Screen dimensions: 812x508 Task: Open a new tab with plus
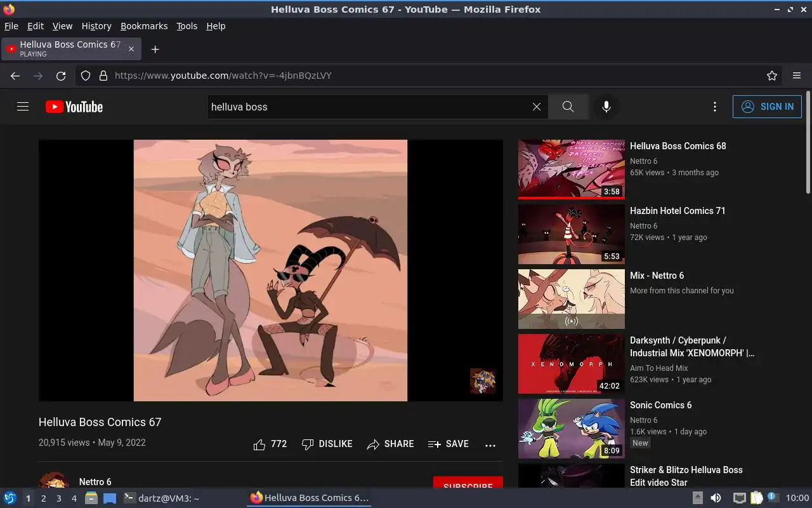[155, 49]
